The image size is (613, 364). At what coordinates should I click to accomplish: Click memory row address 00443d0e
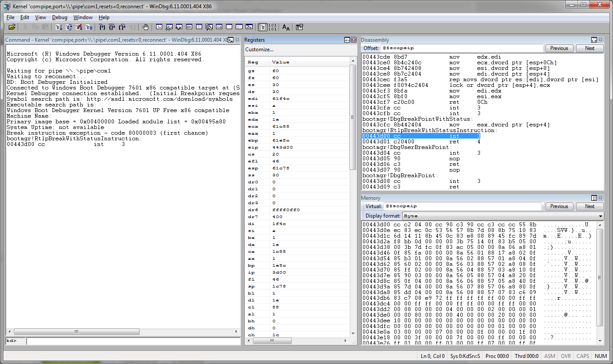(376, 230)
